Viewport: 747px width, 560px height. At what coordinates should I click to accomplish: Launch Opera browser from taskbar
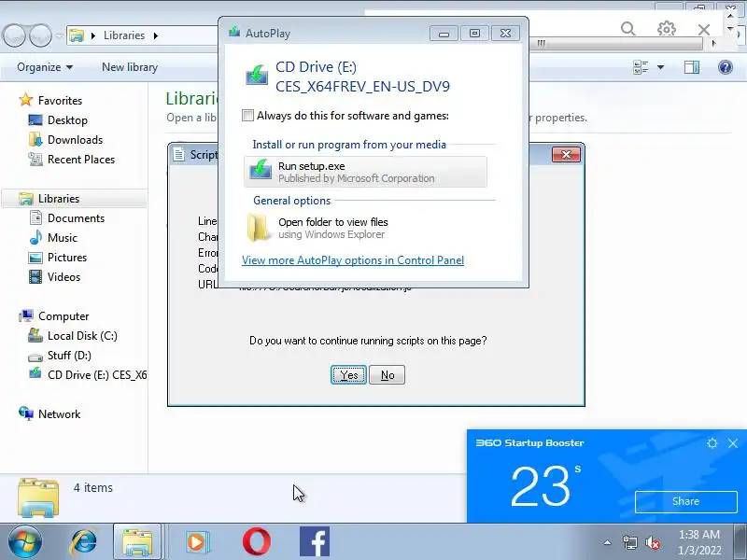click(256, 542)
